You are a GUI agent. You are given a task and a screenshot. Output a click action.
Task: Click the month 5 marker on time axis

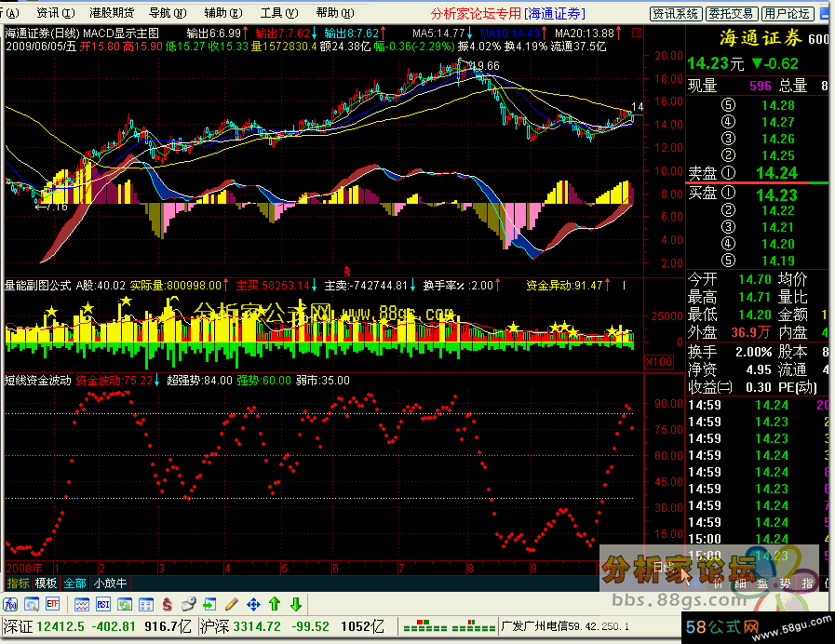pos(284,568)
